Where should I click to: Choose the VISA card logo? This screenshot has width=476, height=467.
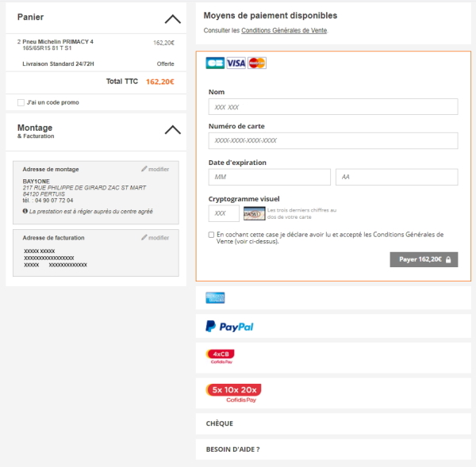236,63
